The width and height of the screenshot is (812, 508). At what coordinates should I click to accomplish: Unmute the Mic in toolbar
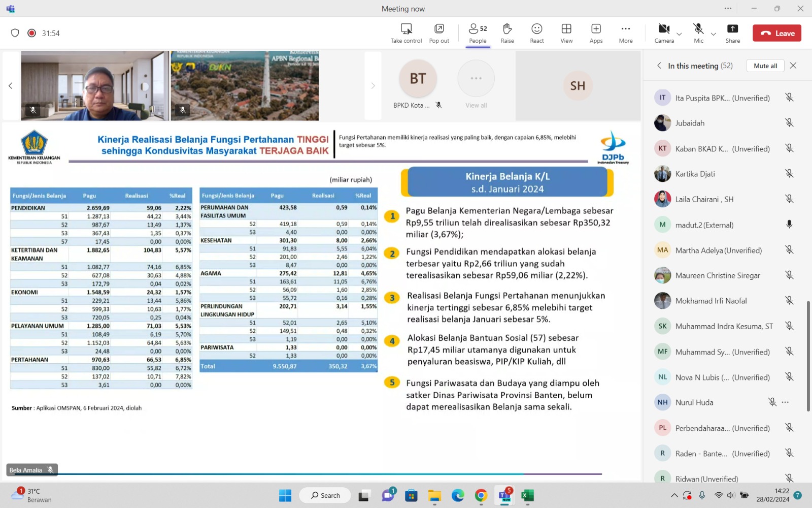click(698, 29)
